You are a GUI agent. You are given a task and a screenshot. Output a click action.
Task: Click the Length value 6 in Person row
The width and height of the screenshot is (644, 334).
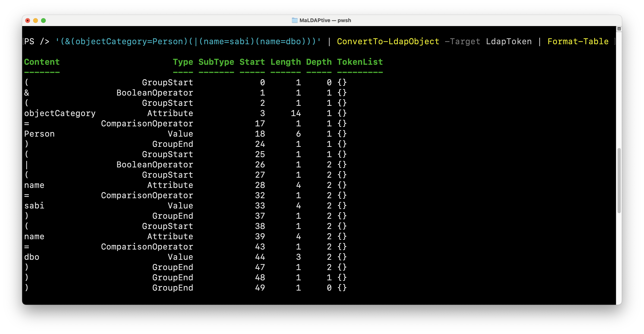[x=298, y=134]
